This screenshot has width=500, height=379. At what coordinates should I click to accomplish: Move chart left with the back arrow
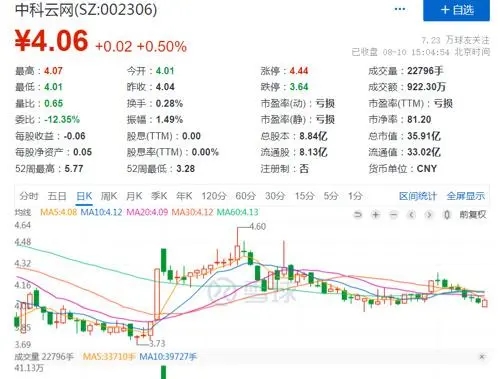click(x=412, y=215)
